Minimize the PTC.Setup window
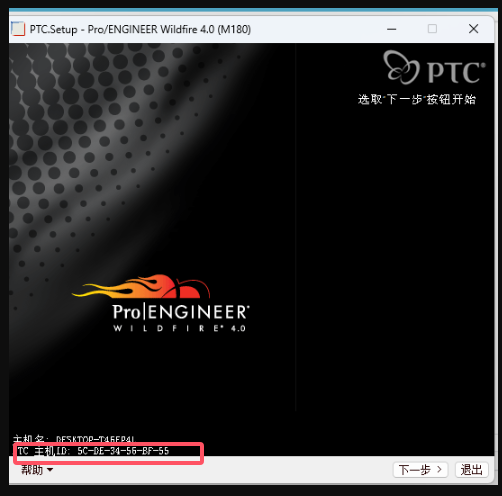 392,29
